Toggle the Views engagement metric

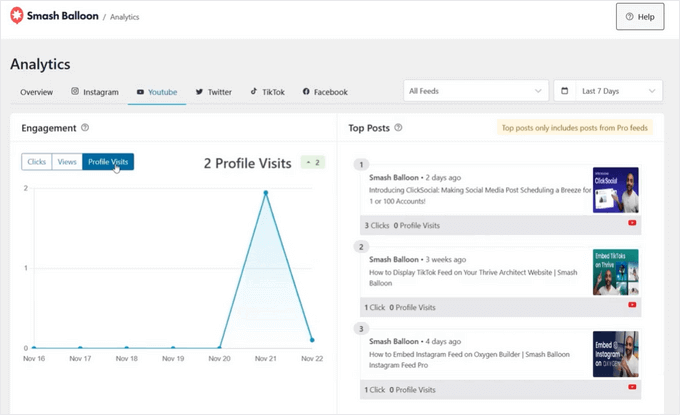pos(66,161)
